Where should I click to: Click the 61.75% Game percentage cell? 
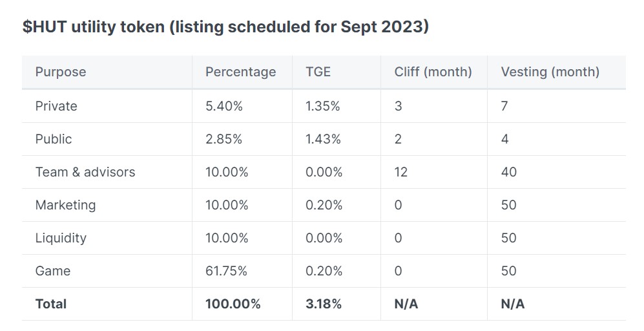click(x=227, y=271)
